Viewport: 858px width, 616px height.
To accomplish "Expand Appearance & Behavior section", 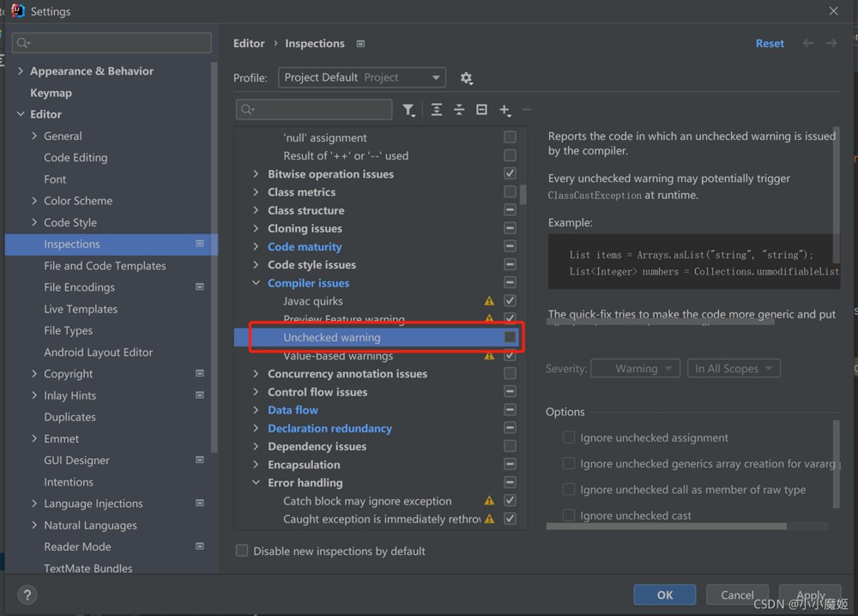I will (21, 71).
